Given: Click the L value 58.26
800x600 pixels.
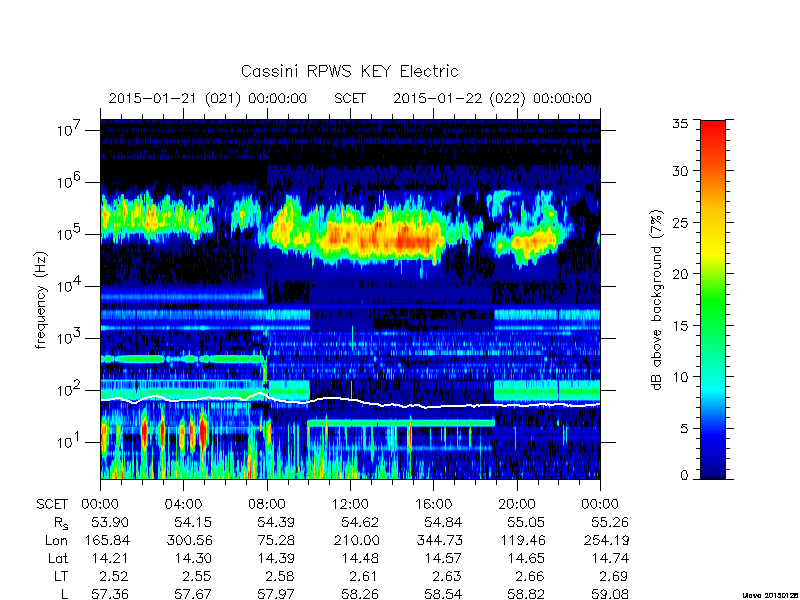Looking at the screenshot, I should click(360, 594).
